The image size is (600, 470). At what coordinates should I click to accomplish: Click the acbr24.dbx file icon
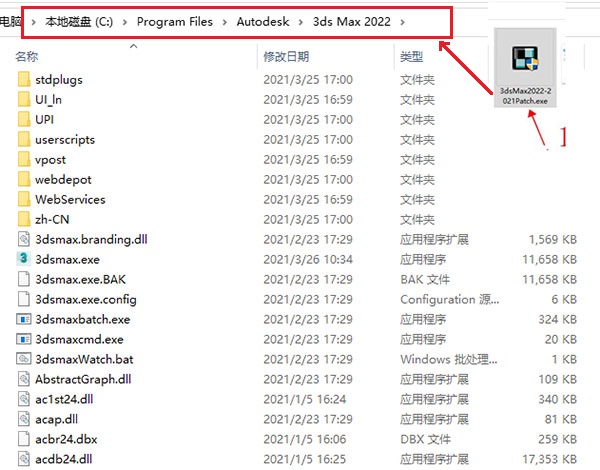coord(25,439)
